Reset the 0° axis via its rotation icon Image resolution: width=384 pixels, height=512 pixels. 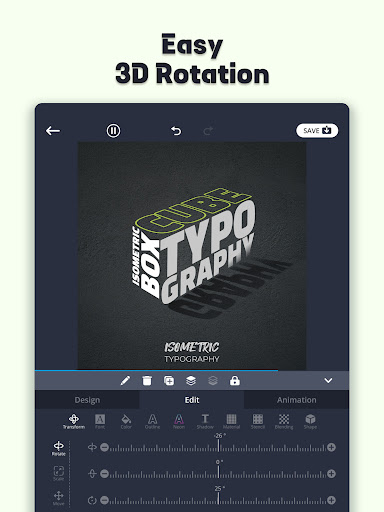[92, 474]
